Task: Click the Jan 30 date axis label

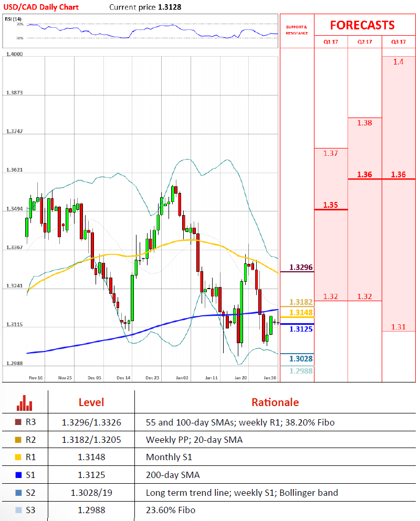Action: (270, 378)
